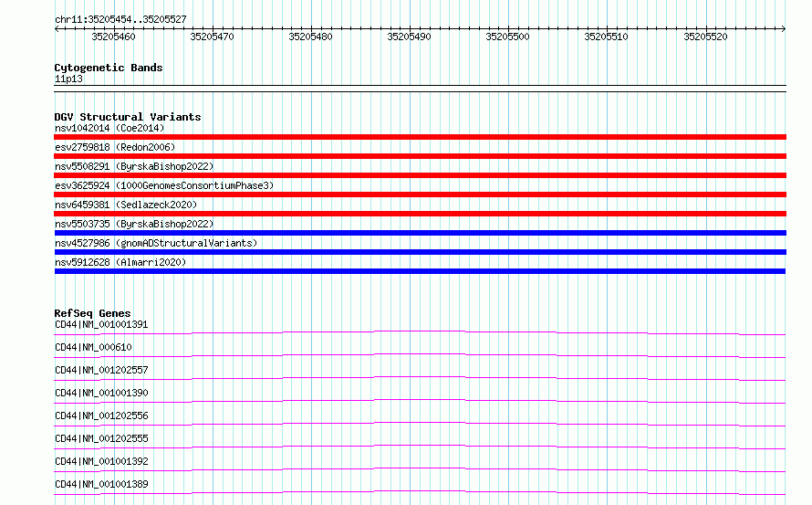Screen dimensions: 812x505
Task: Click the magenta line under CD44|NM_001202555
Action: click(420, 447)
